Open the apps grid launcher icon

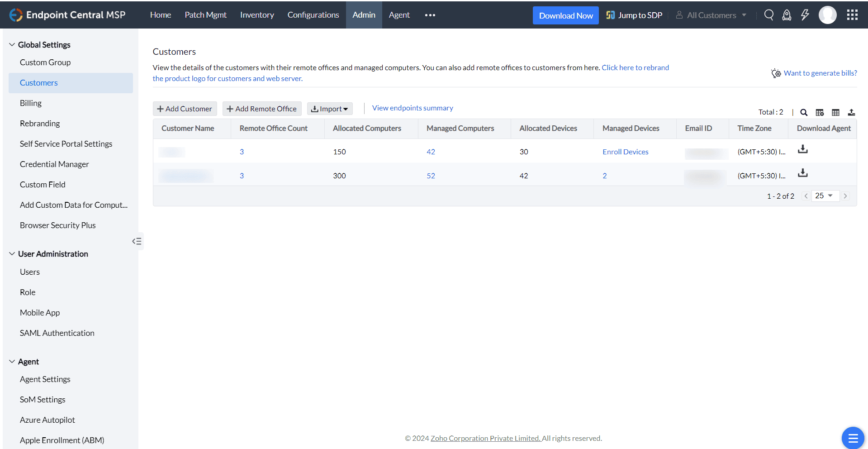852,15
